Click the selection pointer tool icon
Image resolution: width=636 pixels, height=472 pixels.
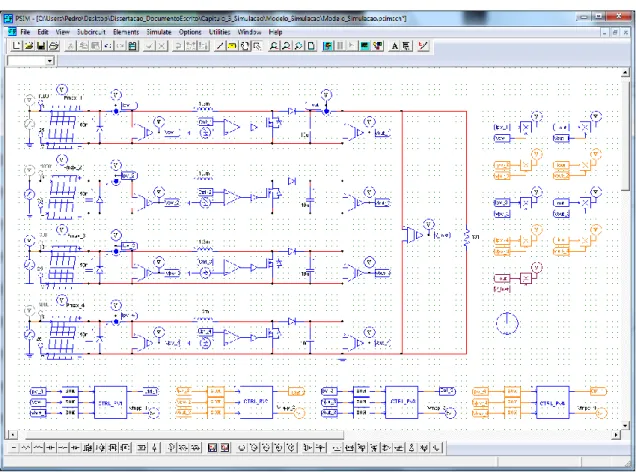point(257,46)
